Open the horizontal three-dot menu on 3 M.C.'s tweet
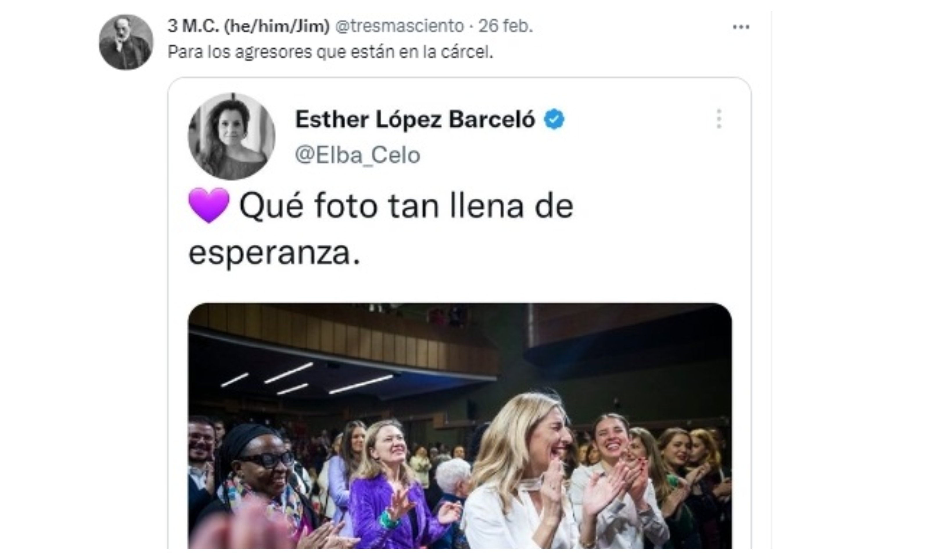 (x=741, y=27)
